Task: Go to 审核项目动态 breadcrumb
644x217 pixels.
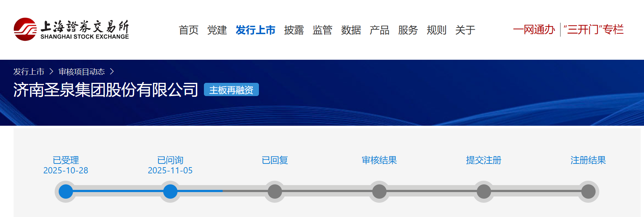Action: [x=82, y=71]
